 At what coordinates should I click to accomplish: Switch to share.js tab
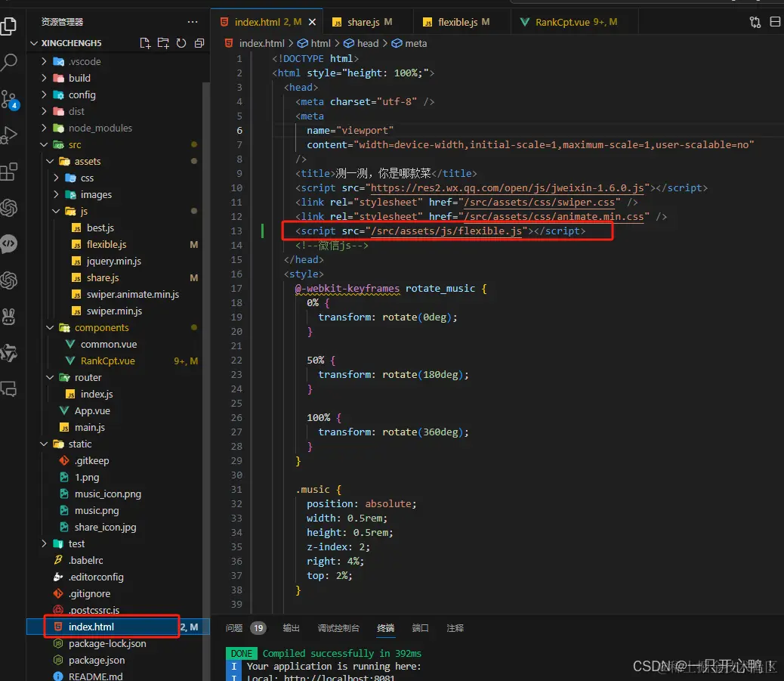coord(369,22)
